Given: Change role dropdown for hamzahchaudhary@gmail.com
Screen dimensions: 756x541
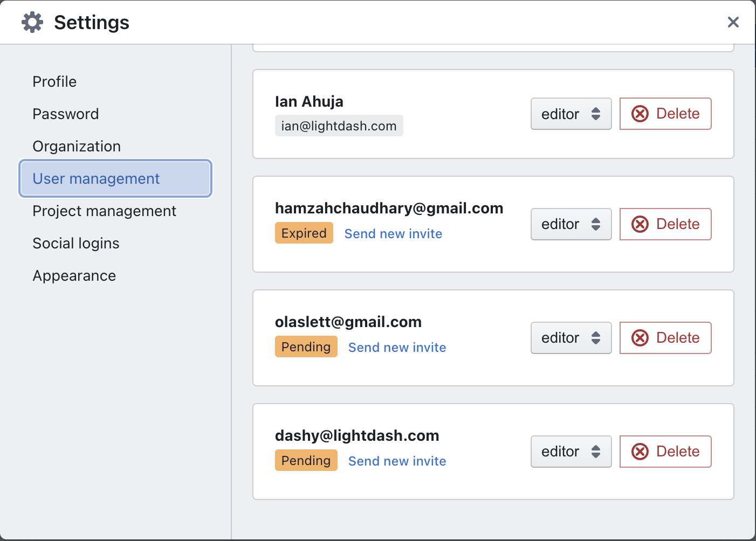Looking at the screenshot, I should coord(571,224).
